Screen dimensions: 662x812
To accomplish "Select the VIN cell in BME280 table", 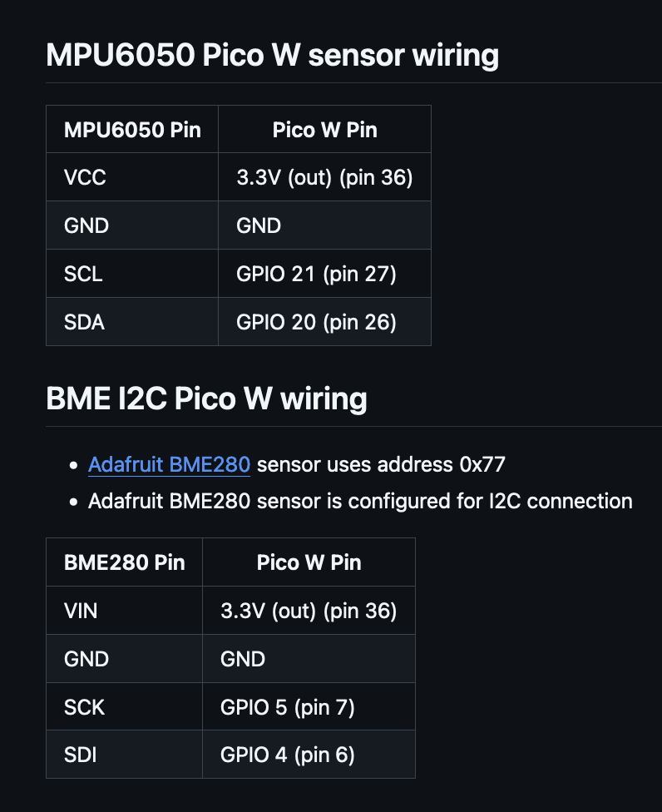I will coord(124,611).
